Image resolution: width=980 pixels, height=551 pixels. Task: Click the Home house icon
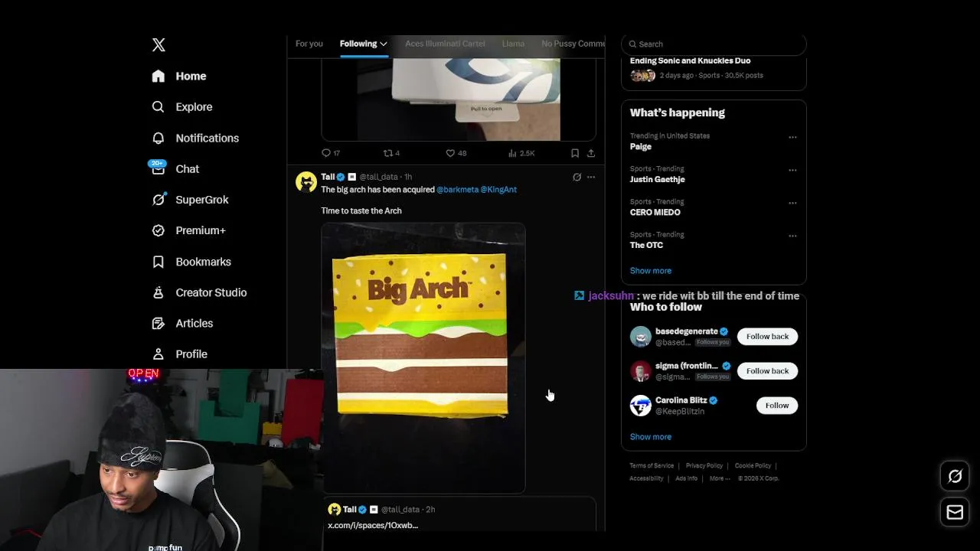pyautogui.click(x=158, y=76)
